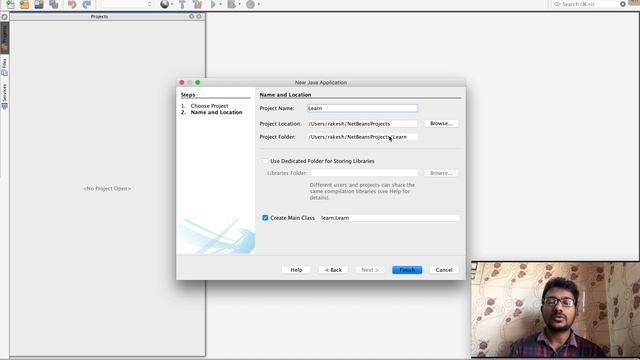Open the project configuration combo box in toolbar
The width and height of the screenshot is (640, 360).
127,4
